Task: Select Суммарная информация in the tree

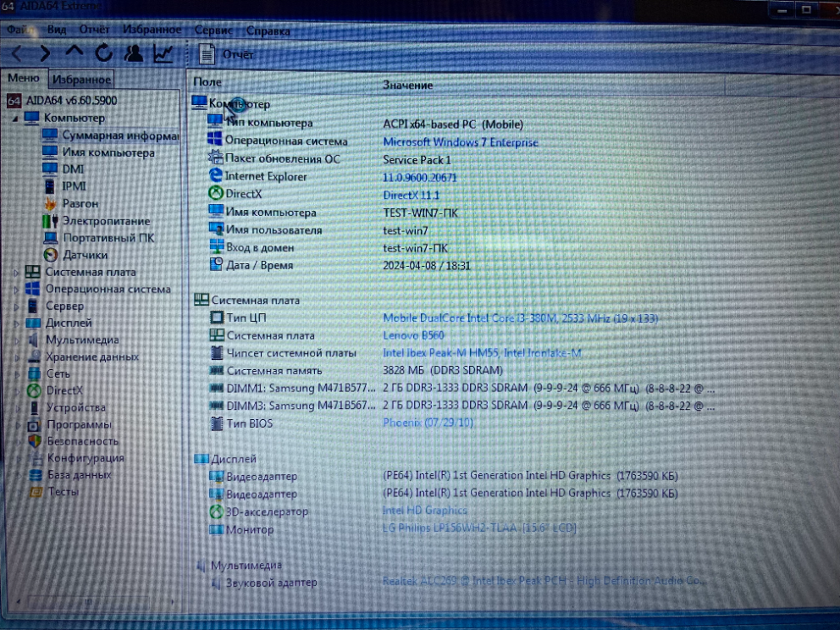Action: click(112, 135)
